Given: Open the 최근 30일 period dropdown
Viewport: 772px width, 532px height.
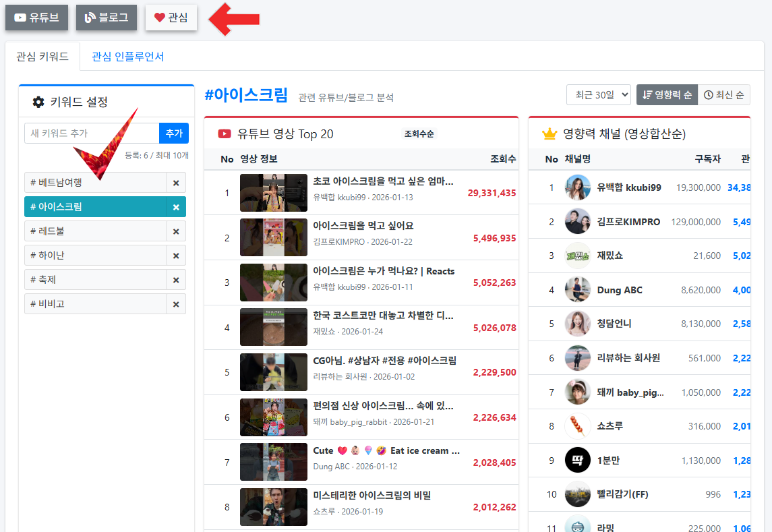Looking at the screenshot, I should (598, 95).
